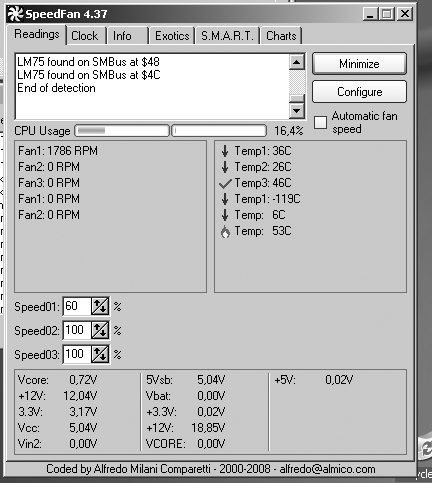Click the down arrow icon beside Temp1: -119C

[225, 199]
